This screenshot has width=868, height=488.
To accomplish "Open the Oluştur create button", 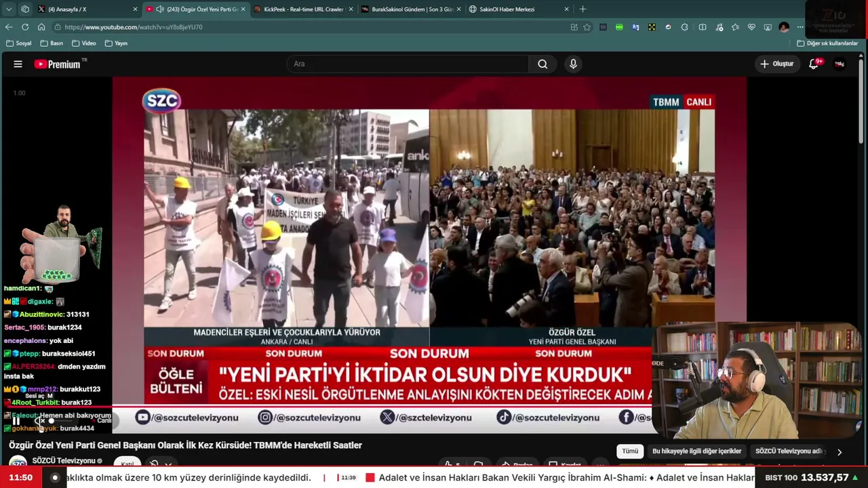I will click(776, 64).
